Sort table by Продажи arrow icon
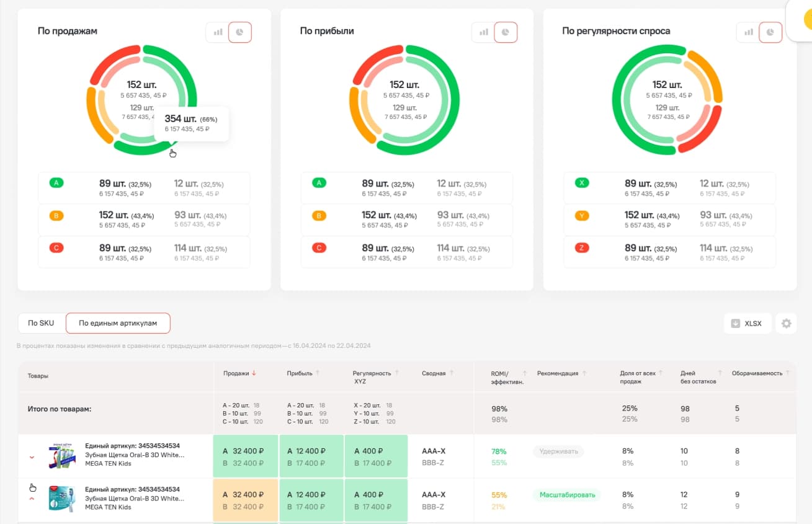This screenshot has height=524, width=812. 254,373
